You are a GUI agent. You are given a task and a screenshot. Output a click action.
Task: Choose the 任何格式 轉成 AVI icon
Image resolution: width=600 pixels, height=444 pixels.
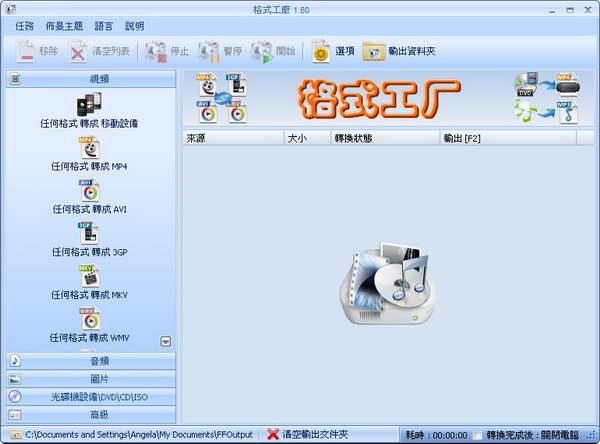coord(89,191)
